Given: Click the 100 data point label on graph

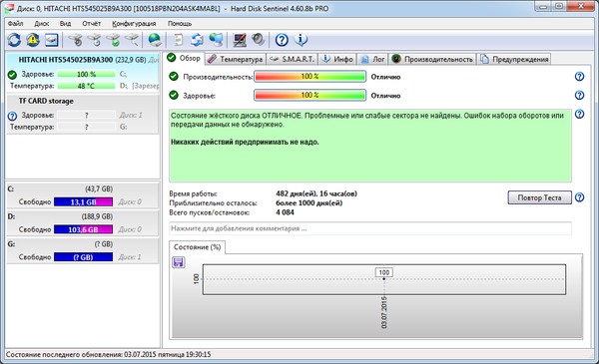Looking at the screenshot, I should tap(384, 272).
